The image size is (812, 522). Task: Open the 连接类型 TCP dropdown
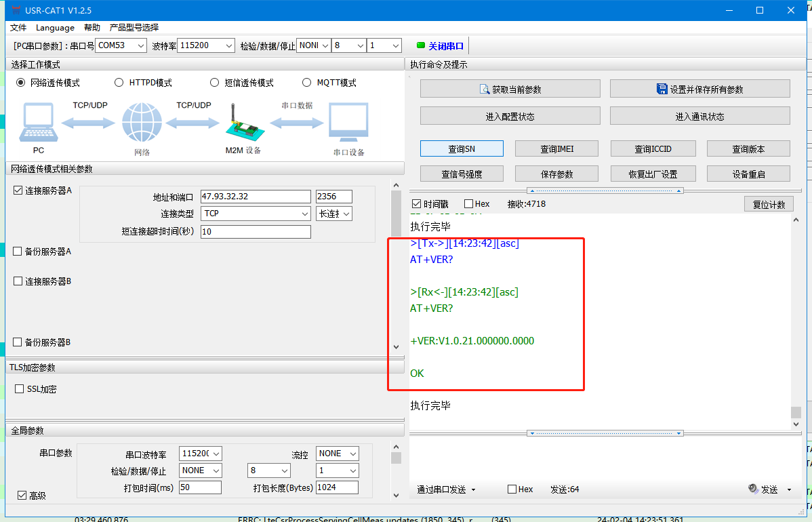click(x=256, y=214)
